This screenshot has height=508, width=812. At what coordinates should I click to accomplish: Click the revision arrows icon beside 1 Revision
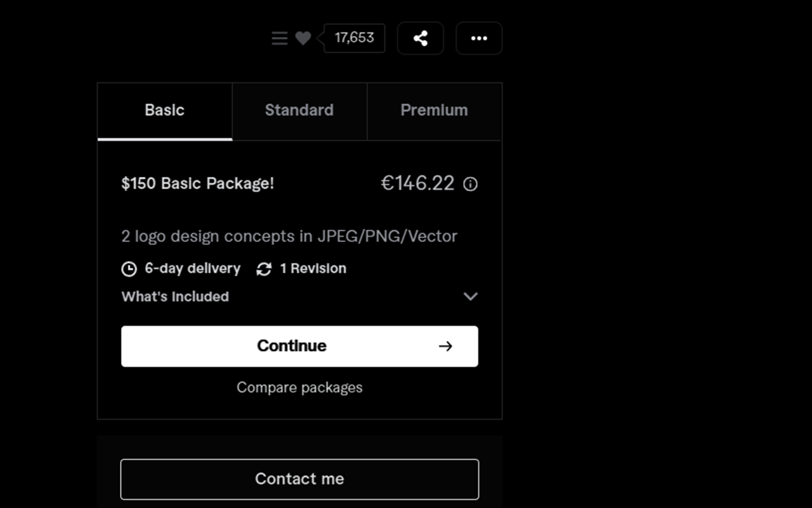[x=264, y=269]
